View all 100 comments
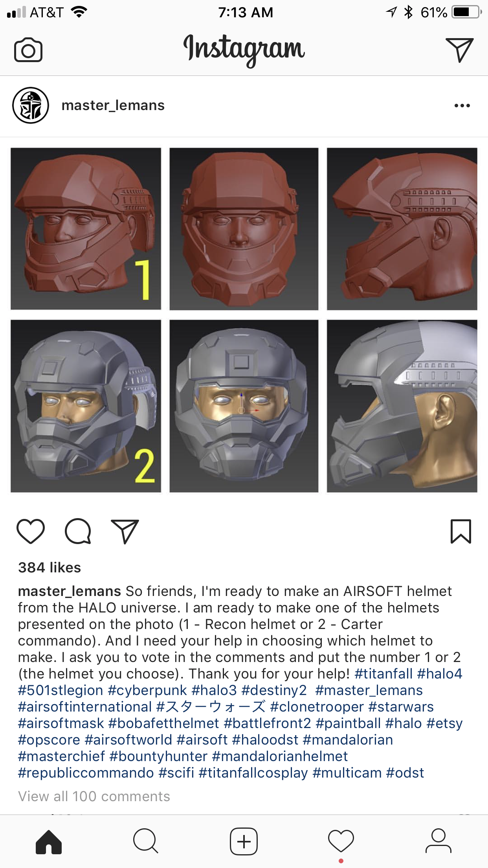Viewport: 488px width, 868px height. point(94,796)
